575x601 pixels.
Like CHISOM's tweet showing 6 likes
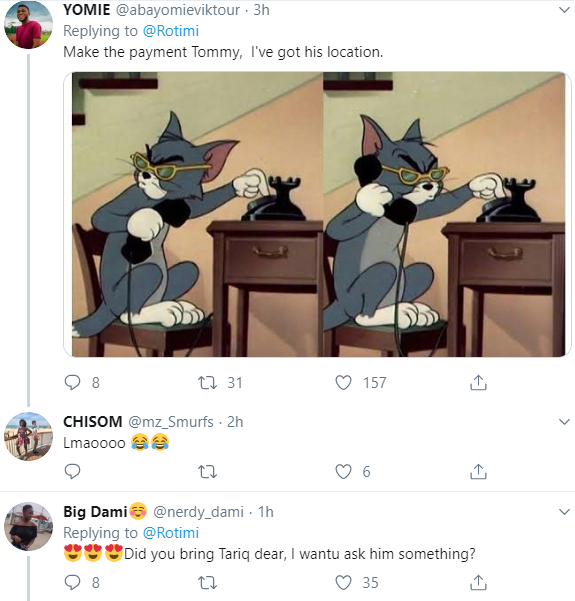343,471
